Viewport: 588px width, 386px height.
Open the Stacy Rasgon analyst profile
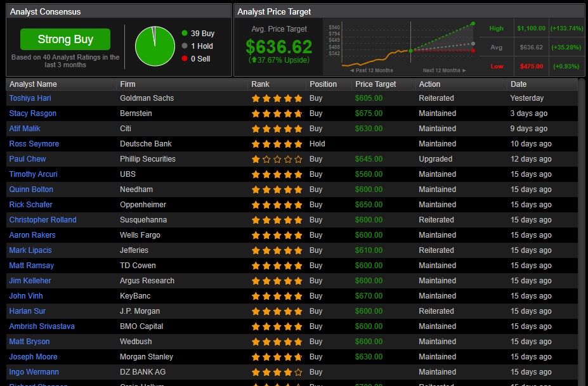(x=32, y=113)
